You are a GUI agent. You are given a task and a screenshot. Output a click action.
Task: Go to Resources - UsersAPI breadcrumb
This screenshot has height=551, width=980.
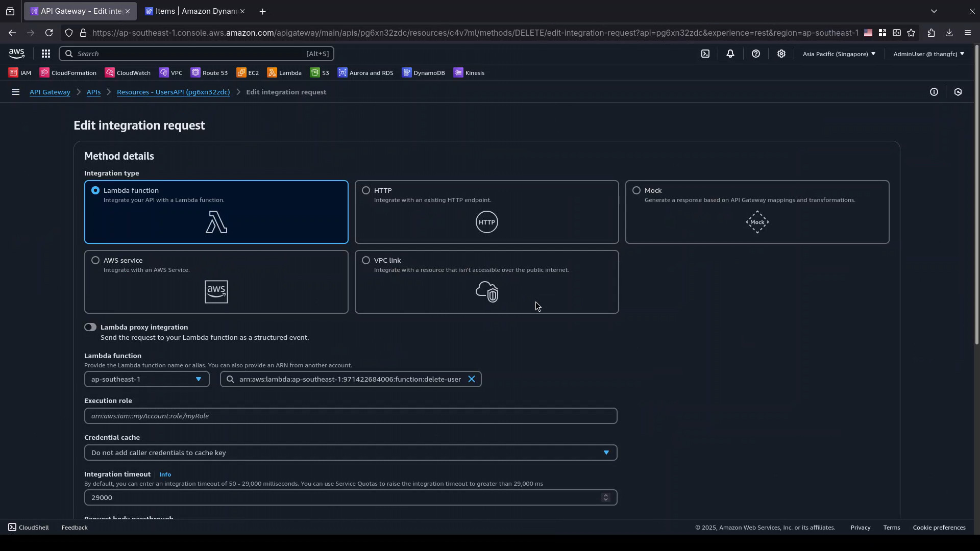click(x=174, y=92)
